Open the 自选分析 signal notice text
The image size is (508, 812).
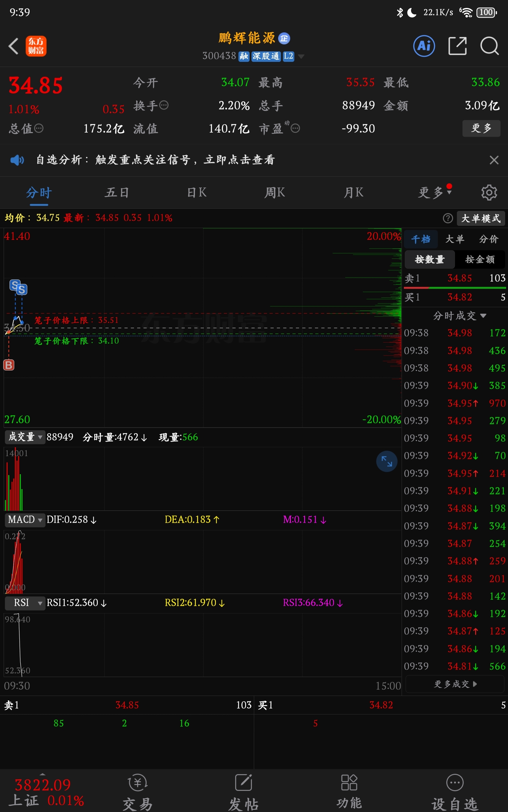[156, 160]
